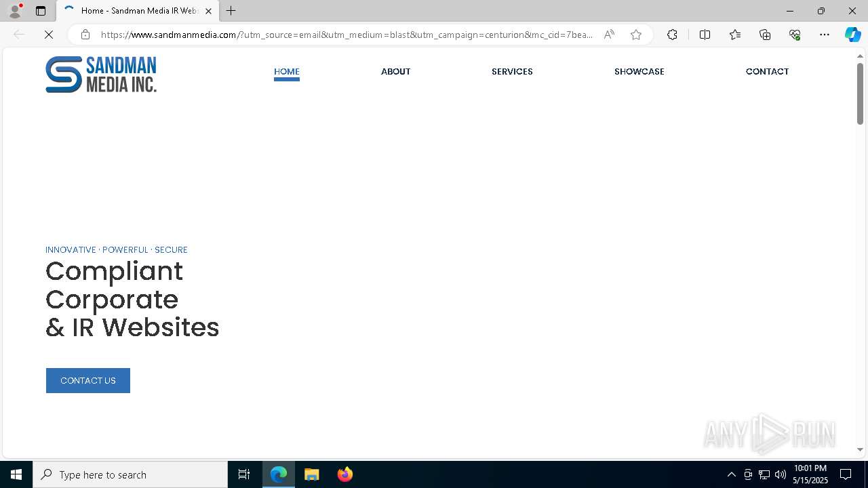Click the CONTACT US button
The height and width of the screenshot is (488, 868).
(88, 381)
